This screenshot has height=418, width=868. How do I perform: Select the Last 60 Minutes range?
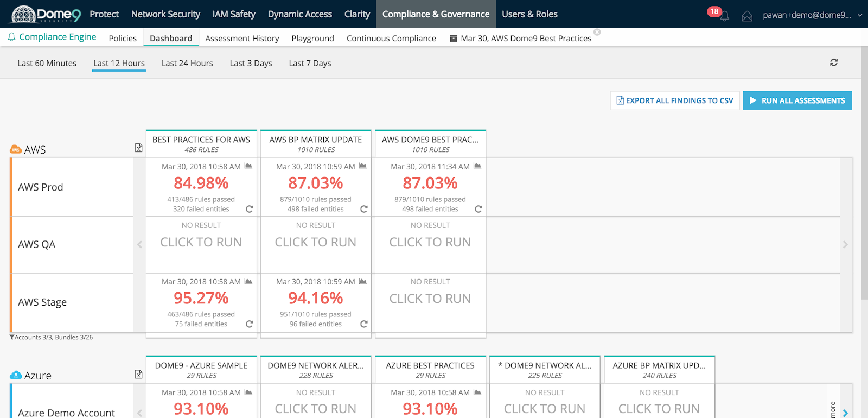(47, 63)
